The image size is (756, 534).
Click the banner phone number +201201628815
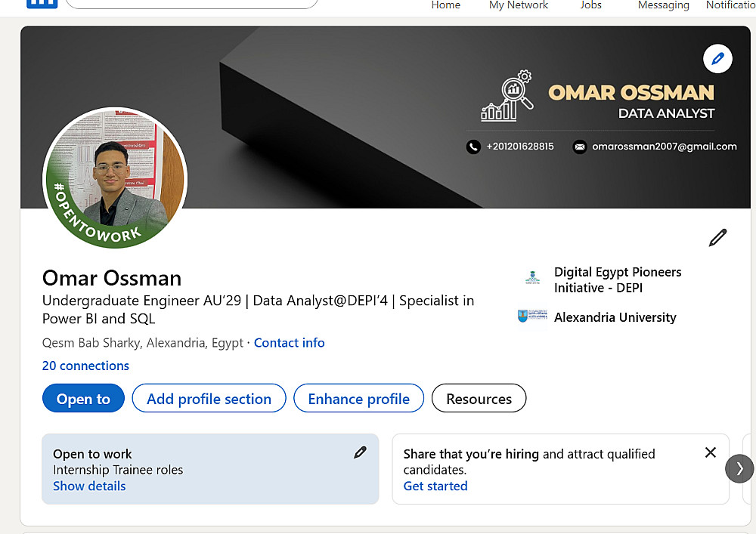[520, 147]
